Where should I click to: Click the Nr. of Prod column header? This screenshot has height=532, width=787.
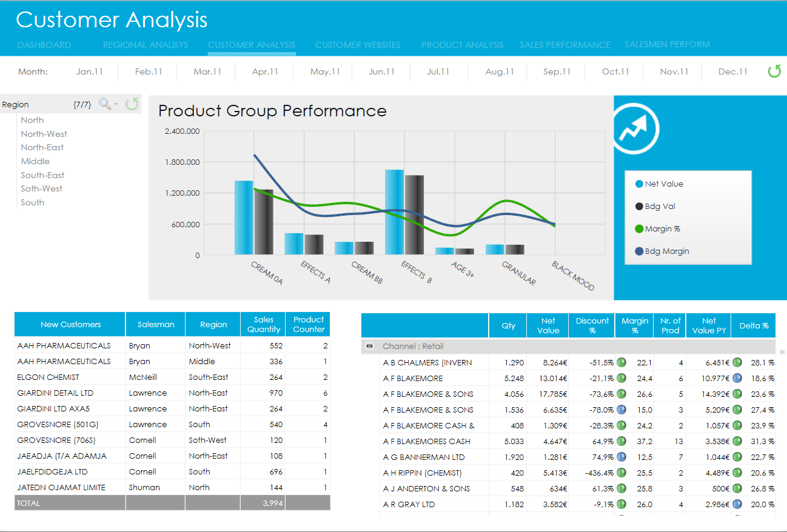670,325
